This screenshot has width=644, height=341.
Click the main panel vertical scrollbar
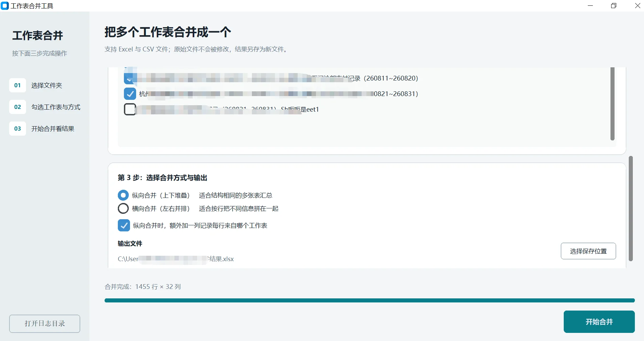pyautogui.click(x=630, y=208)
